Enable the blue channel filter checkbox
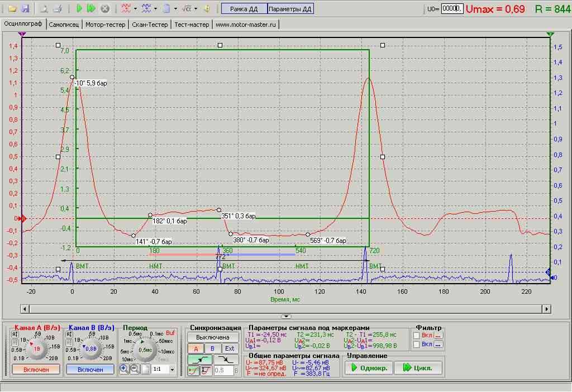Viewport: 572px width, 392px height. tap(417, 345)
